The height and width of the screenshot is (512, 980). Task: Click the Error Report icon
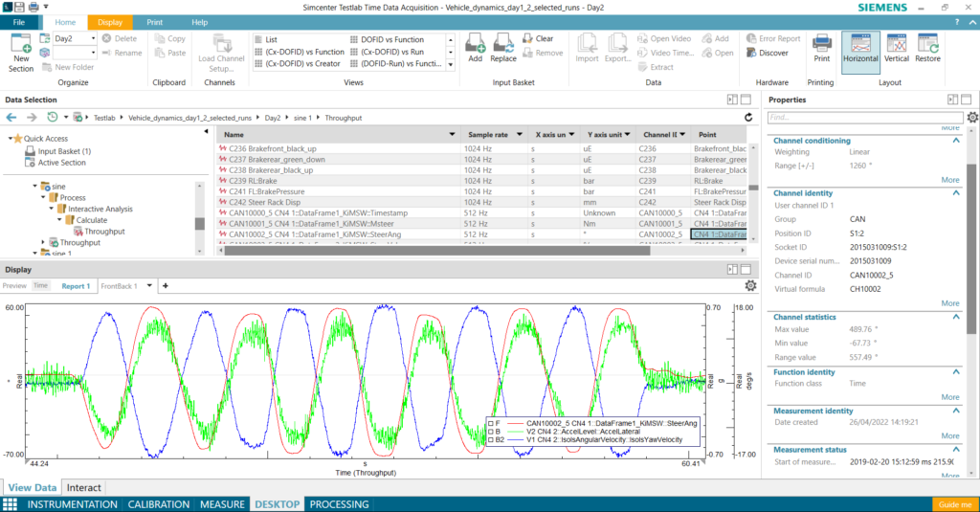click(x=751, y=38)
